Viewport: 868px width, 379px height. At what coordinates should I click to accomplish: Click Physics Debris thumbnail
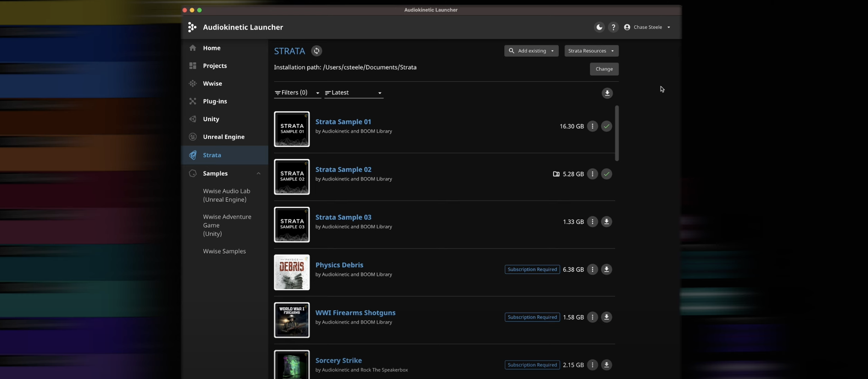click(x=292, y=272)
